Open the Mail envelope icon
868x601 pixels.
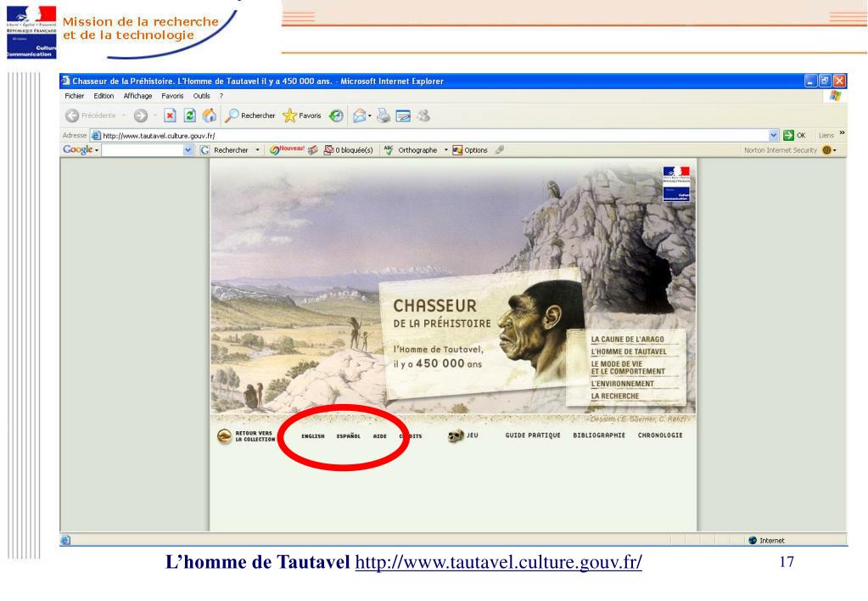pyautogui.click(x=359, y=115)
